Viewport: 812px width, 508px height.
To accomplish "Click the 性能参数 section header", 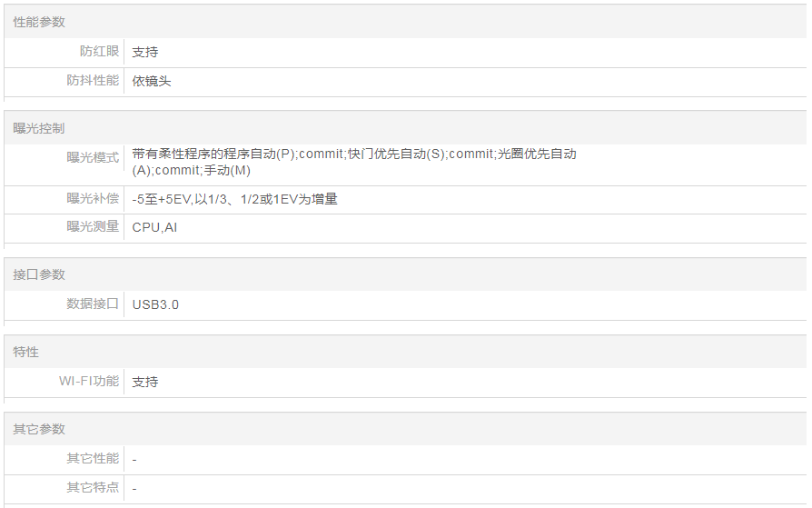I will 39,22.
